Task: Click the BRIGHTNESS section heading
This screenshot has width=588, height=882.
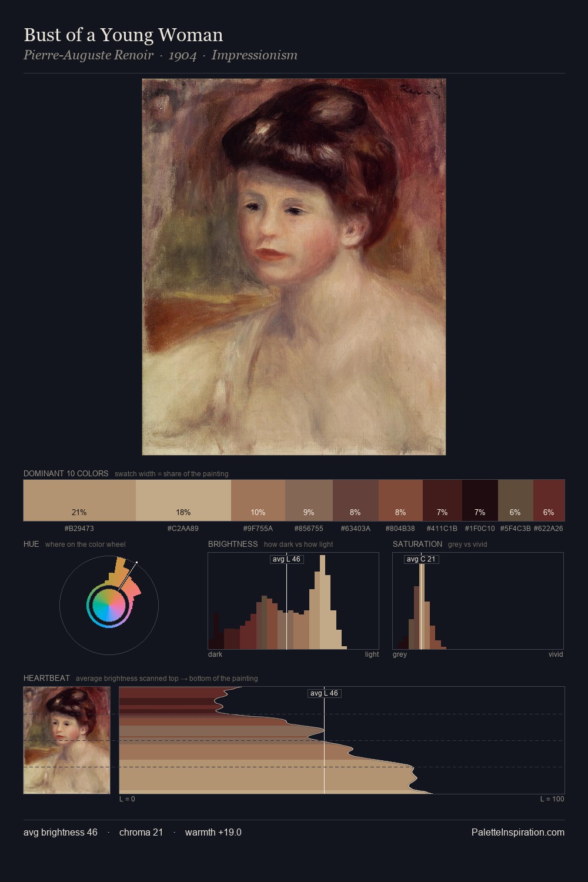Action: pyautogui.click(x=233, y=544)
